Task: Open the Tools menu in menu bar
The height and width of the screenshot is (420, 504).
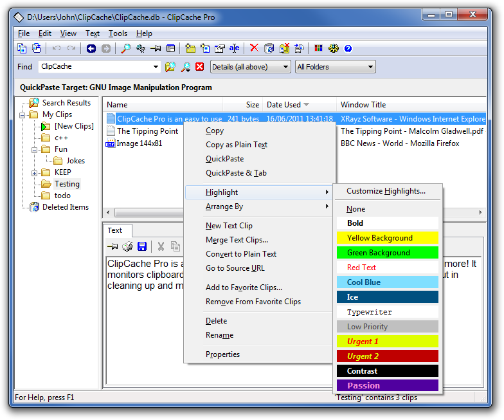Action: click(118, 33)
